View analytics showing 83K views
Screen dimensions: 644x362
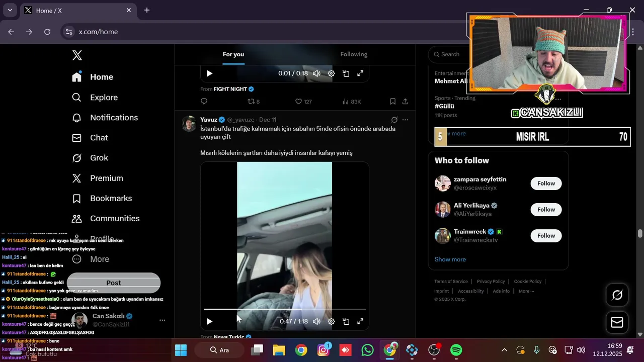pos(351,102)
